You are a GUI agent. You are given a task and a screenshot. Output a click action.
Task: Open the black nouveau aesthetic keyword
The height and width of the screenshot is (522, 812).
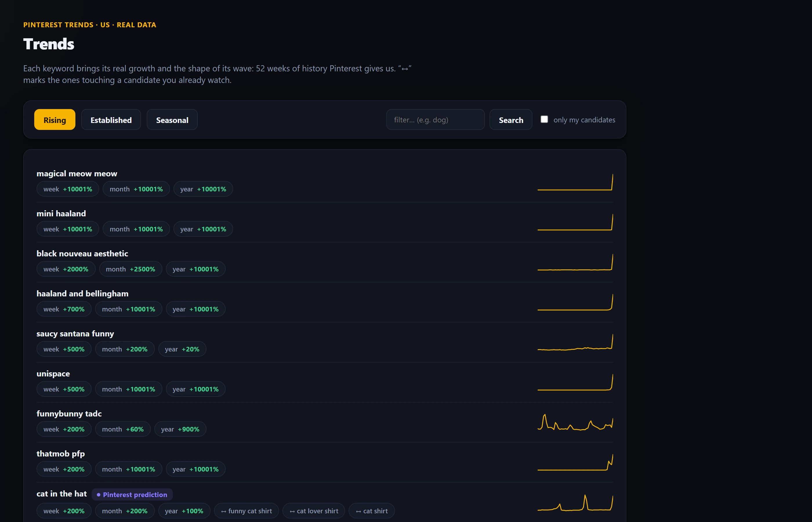tap(82, 253)
